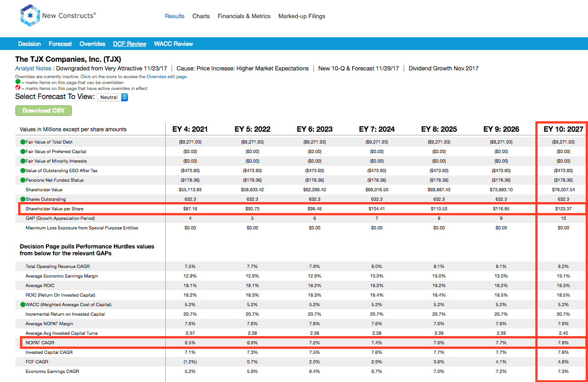Image resolution: width=588 pixels, height=382 pixels.
Task: Click green override dot for Fair Value of Preferred Capital
Action: 23,152
